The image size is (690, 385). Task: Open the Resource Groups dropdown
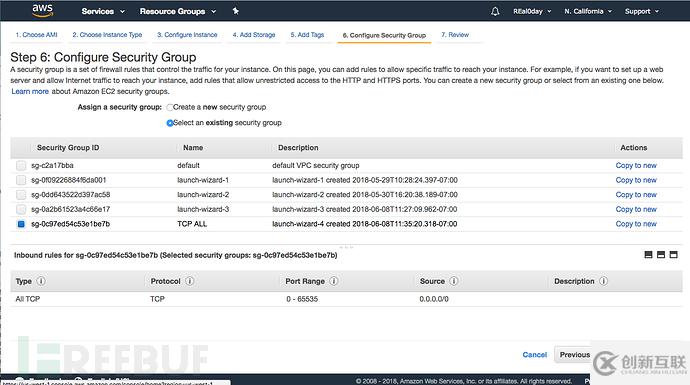click(178, 11)
